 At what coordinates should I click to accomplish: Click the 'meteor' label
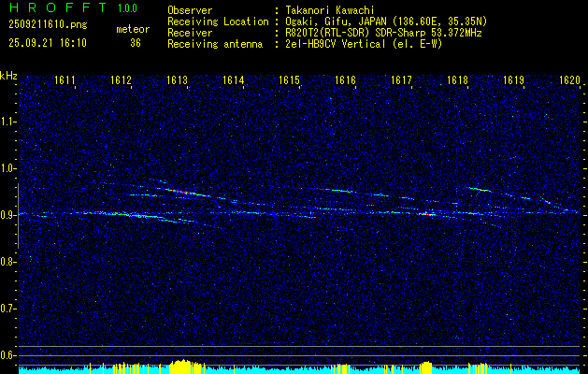133,29
